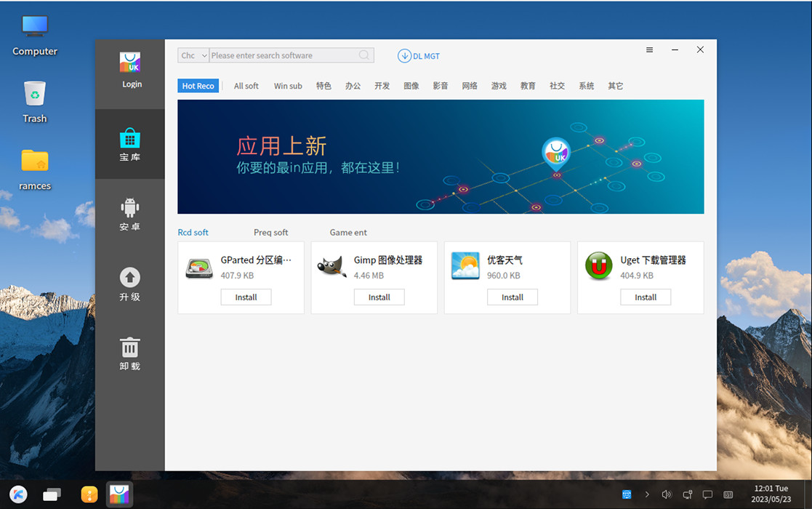Open the Chc search category dropdown
This screenshot has height=509, width=812.
tap(193, 55)
